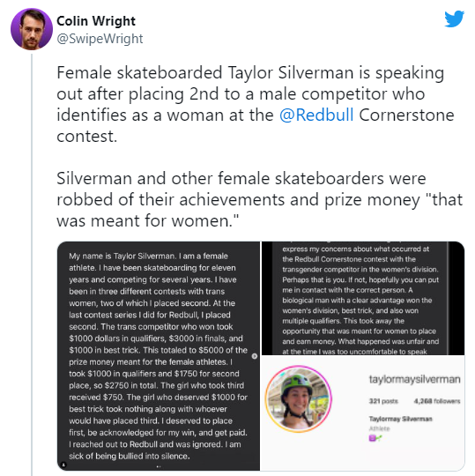Click the Twitter bird logo
Screen dimensions: 475x476
(454, 19)
